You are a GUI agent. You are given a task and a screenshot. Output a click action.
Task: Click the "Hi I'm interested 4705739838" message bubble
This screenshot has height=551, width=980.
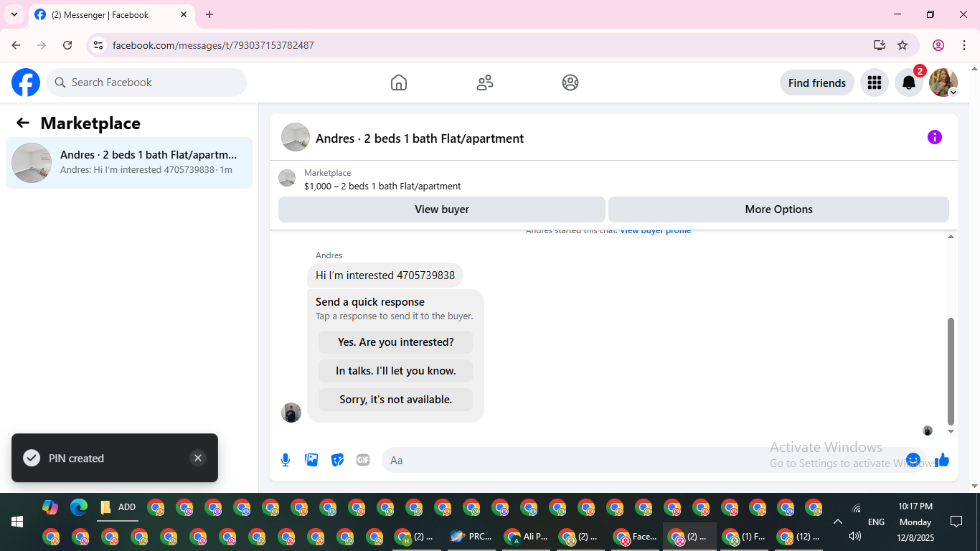coord(385,275)
